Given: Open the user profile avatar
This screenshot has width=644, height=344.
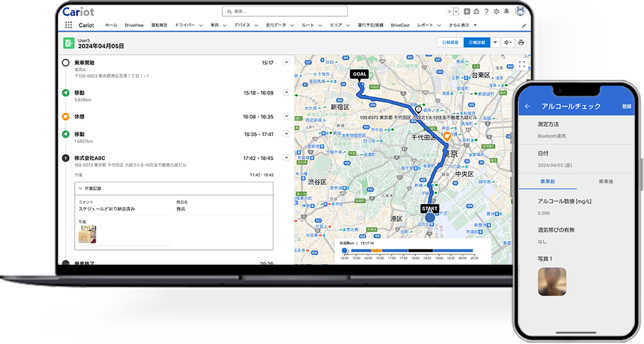Looking at the screenshot, I should point(520,11).
